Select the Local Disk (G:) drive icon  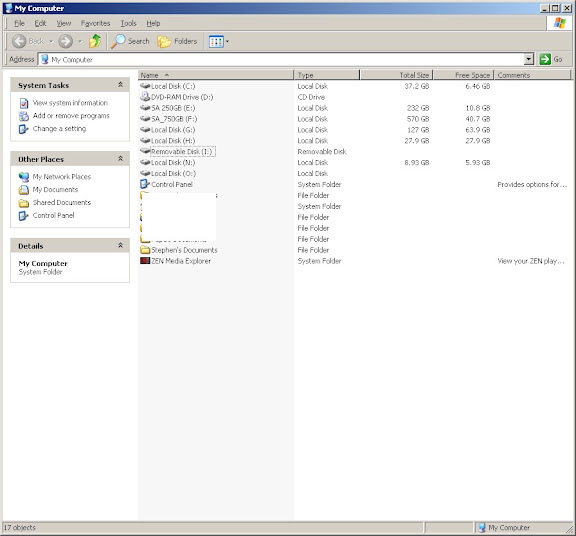145,130
